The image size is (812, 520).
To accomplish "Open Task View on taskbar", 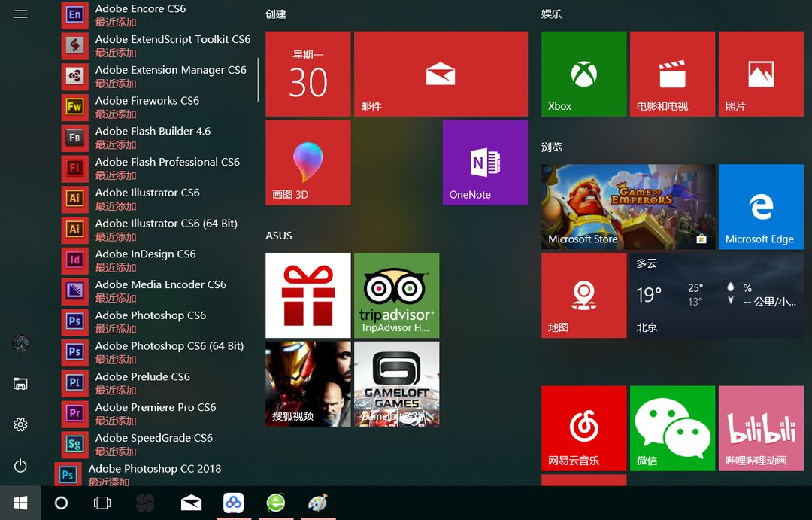I will tap(102, 503).
